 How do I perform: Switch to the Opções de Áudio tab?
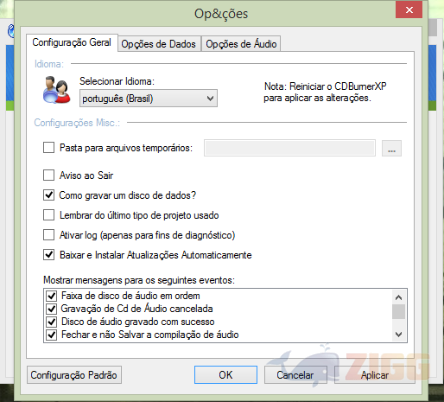241,44
